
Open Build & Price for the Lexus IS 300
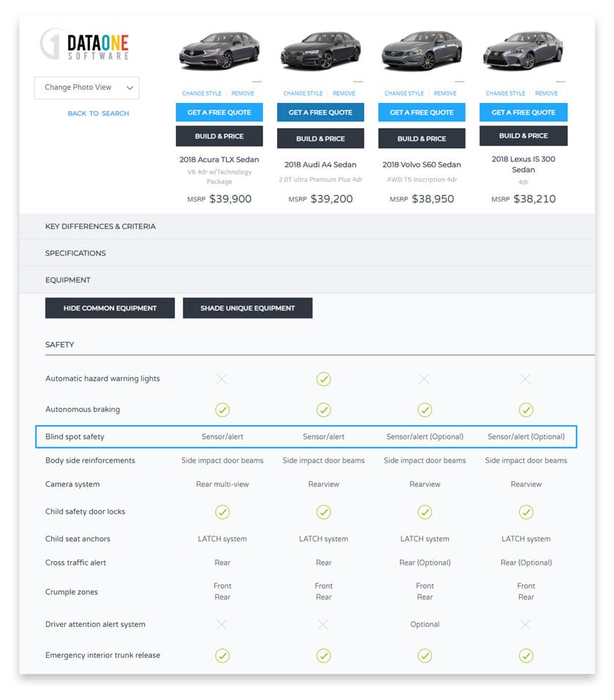524,136
